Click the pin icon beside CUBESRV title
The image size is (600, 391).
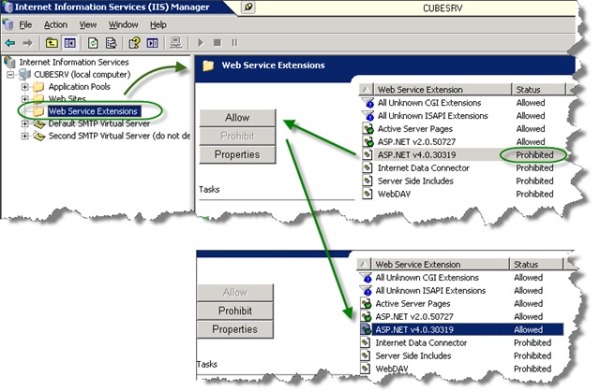click(248, 7)
